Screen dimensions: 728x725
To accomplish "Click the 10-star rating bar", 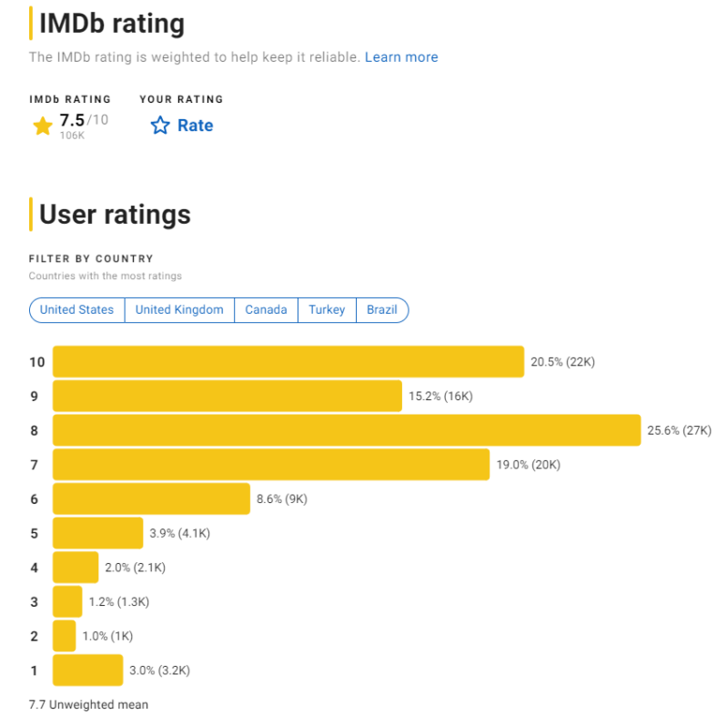I will [288, 362].
